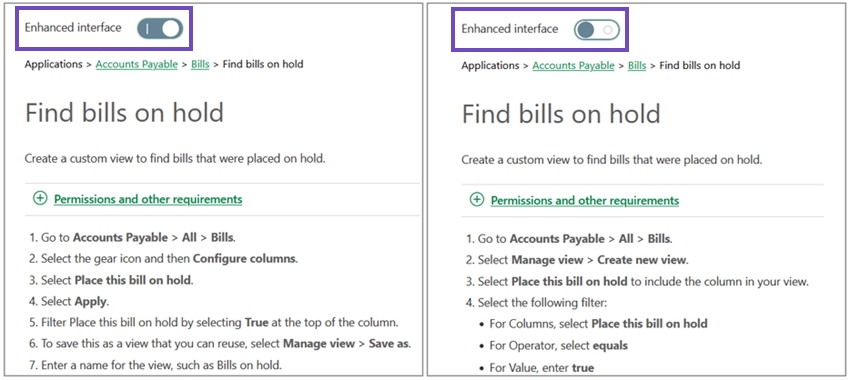Image resolution: width=850 pixels, height=380 pixels.
Task: Open Permissions and other requirements link, right panel
Action: click(585, 201)
